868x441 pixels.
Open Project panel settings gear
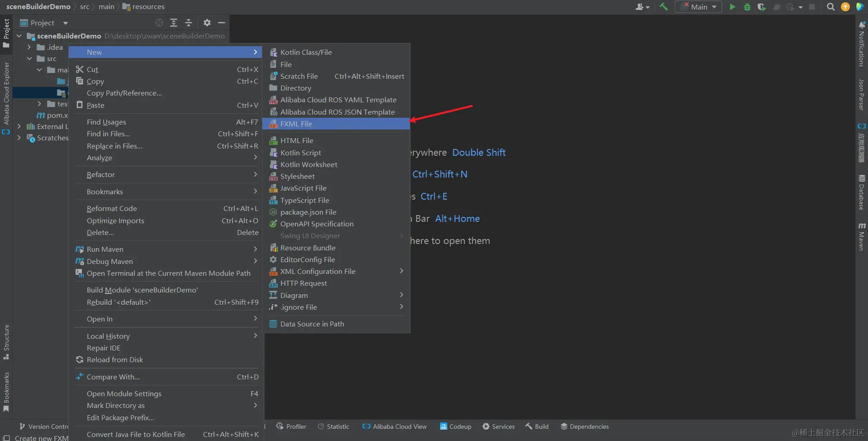[x=207, y=23]
